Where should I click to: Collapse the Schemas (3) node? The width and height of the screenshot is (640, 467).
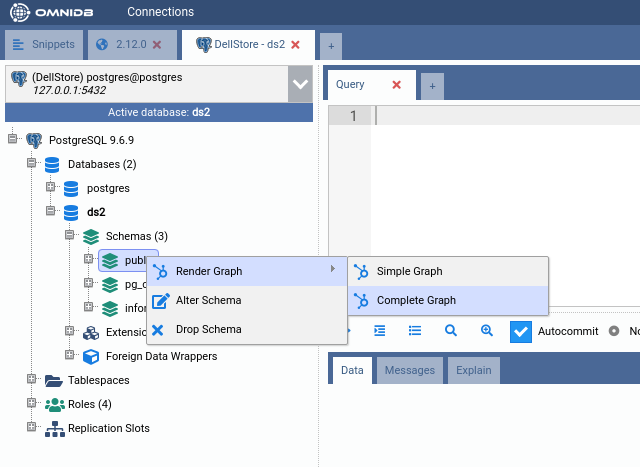(69, 235)
